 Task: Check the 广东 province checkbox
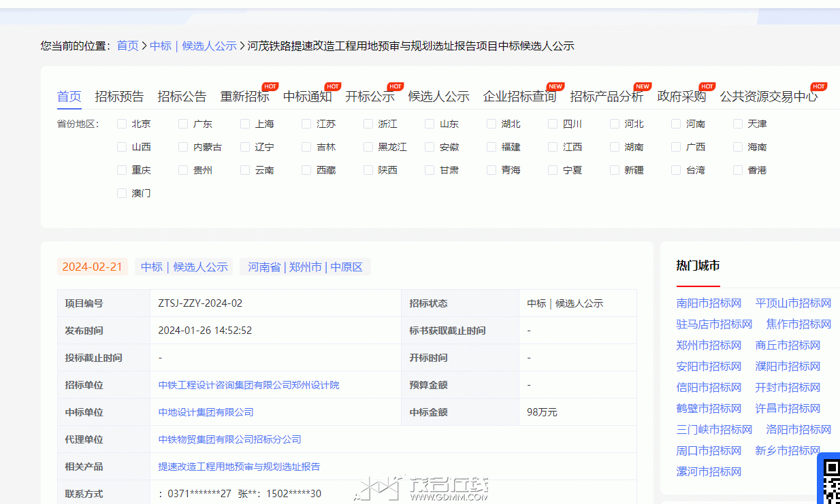183,124
